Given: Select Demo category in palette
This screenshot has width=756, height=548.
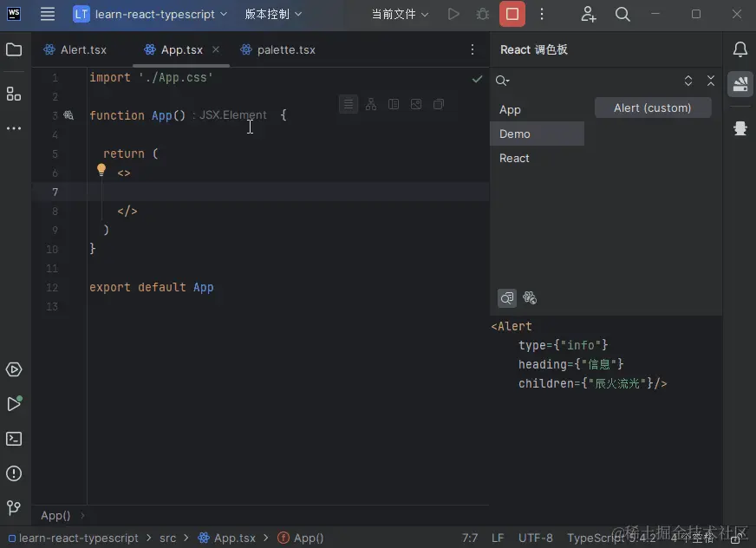Looking at the screenshot, I should coord(537,134).
